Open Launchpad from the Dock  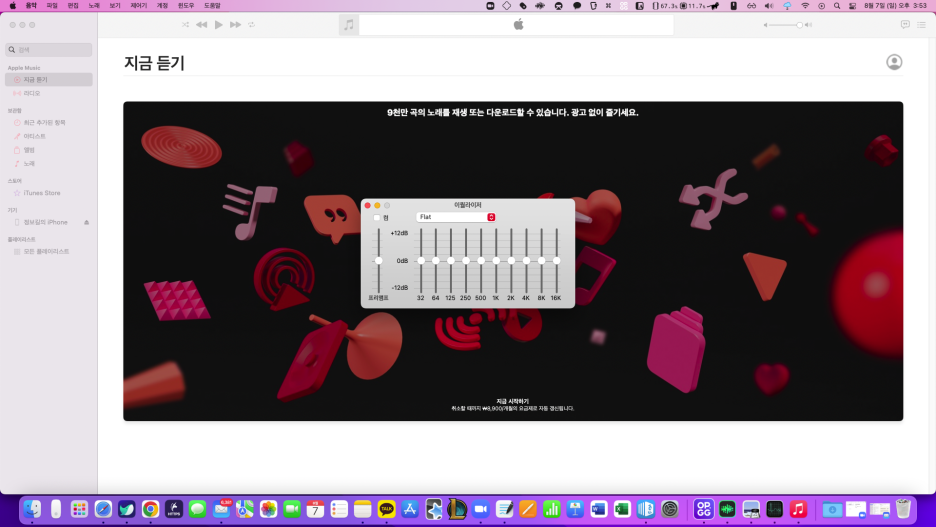click(x=79, y=509)
